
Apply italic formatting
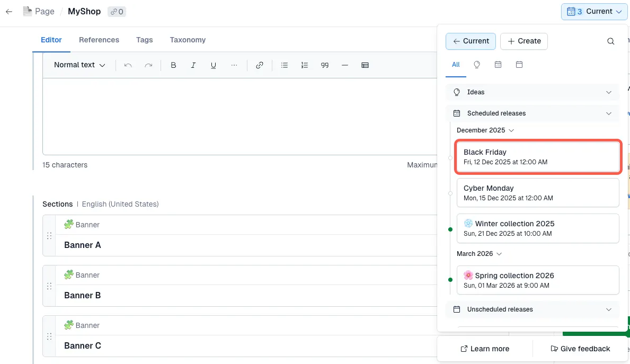[x=193, y=65]
